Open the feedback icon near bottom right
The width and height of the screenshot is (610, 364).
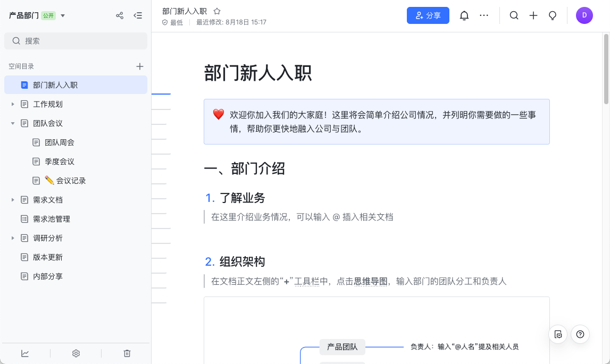pos(557,334)
